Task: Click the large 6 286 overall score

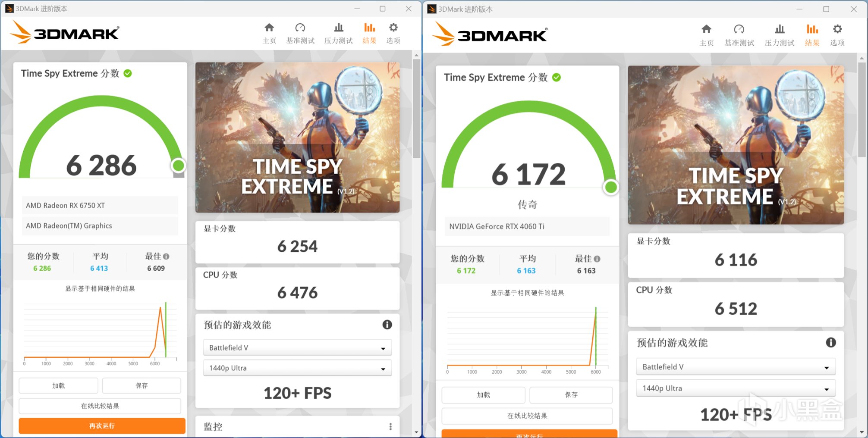Action: pyautogui.click(x=101, y=165)
